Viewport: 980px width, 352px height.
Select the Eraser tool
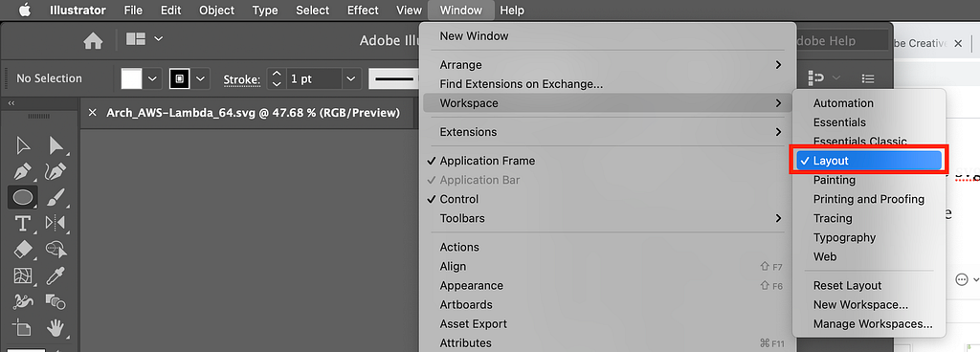(x=23, y=250)
